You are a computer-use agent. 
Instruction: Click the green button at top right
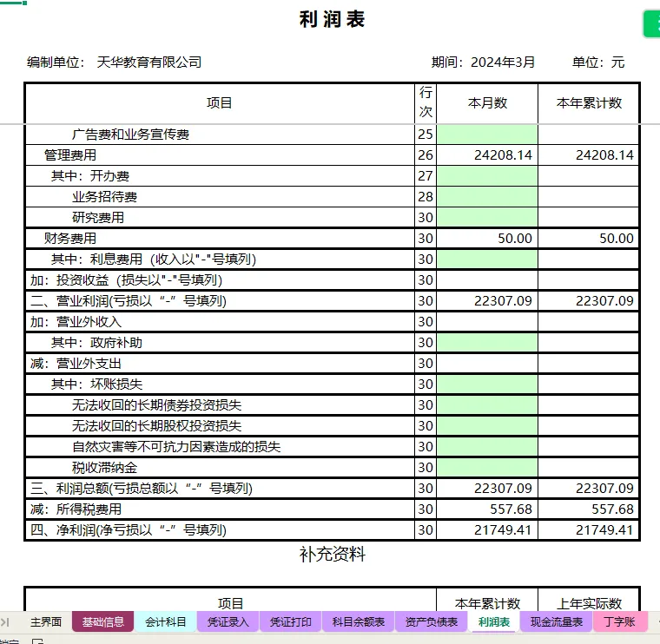(x=651, y=24)
